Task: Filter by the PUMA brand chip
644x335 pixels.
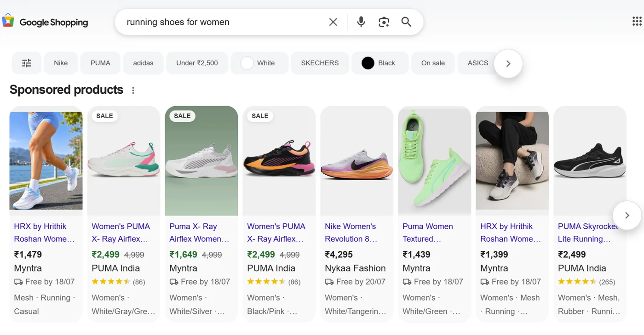Action: (100, 63)
